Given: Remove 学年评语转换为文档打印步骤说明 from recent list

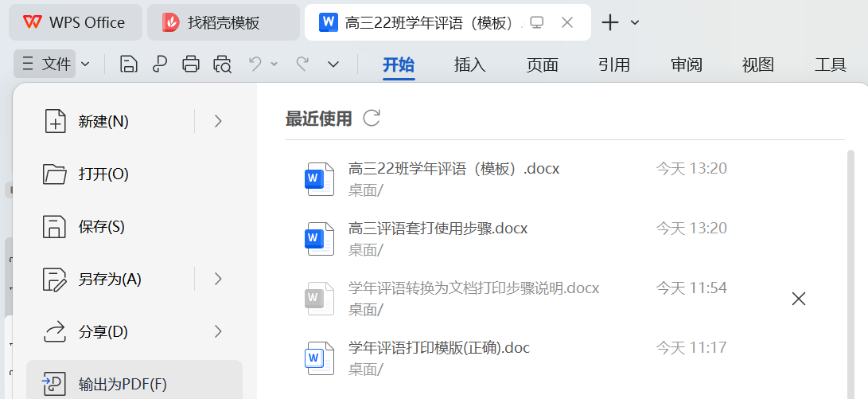Looking at the screenshot, I should tap(798, 299).
